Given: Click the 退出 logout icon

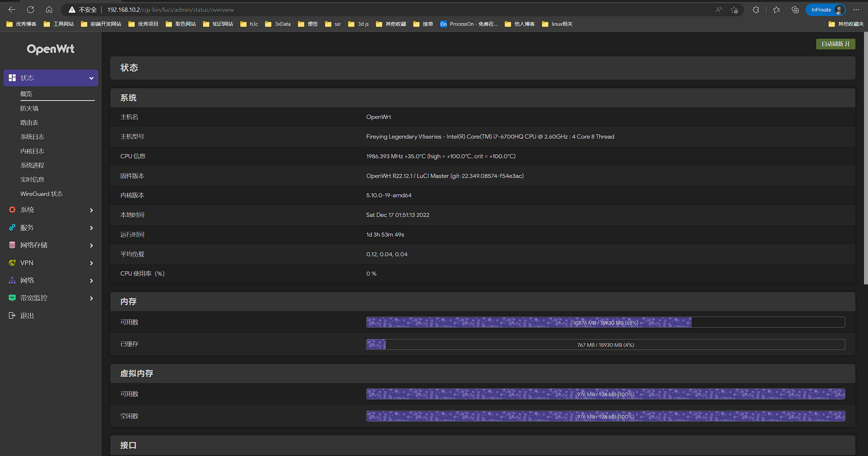Looking at the screenshot, I should [x=12, y=316].
